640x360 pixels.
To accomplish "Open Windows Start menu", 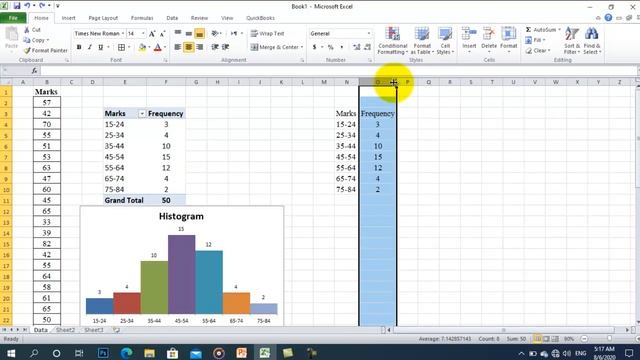I will coord(11,353).
